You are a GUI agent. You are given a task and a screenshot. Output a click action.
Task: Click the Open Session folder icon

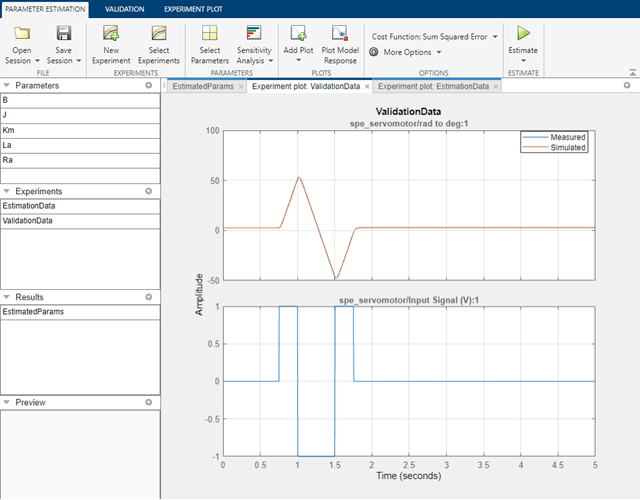coord(22,33)
